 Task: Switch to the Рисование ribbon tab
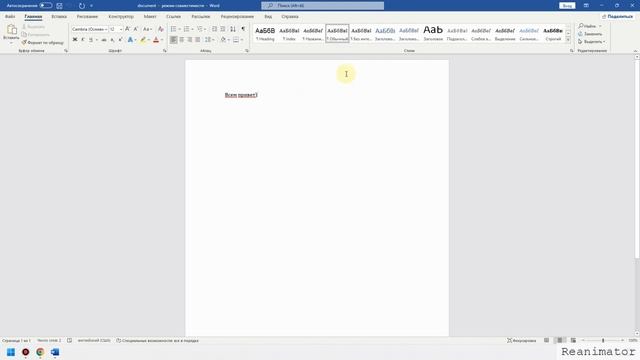[x=87, y=17]
